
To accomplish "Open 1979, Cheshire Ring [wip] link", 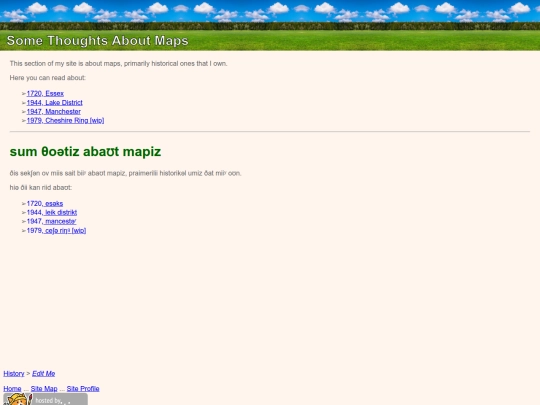I will coord(65,120).
